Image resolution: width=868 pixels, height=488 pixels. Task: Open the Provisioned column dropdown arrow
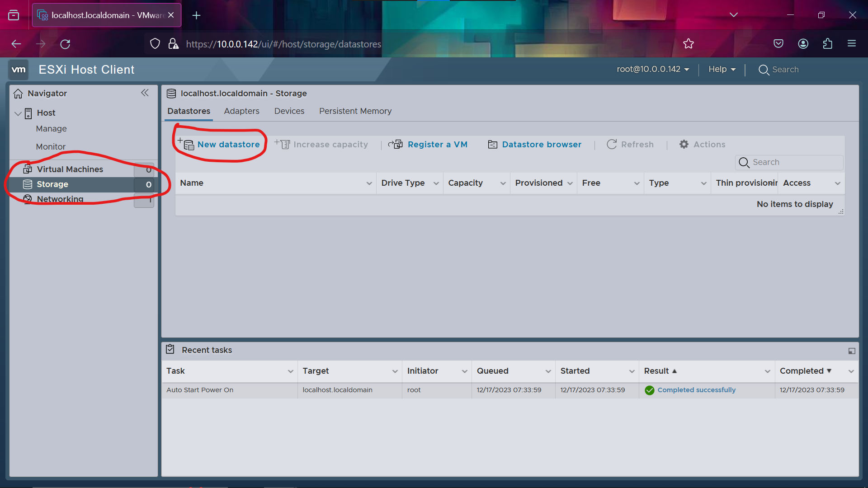pos(570,183)
